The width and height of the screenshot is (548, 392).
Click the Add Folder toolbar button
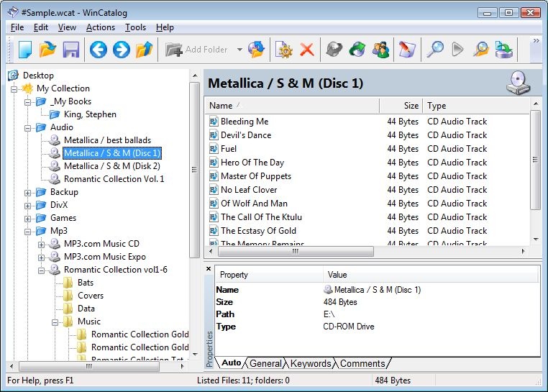(x=197, y=50)
